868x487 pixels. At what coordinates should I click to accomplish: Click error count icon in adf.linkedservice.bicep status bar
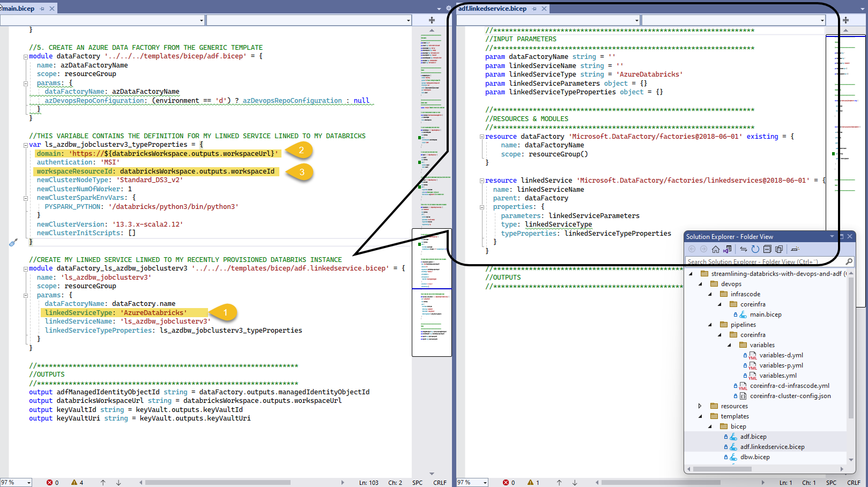tap(506, 483)
